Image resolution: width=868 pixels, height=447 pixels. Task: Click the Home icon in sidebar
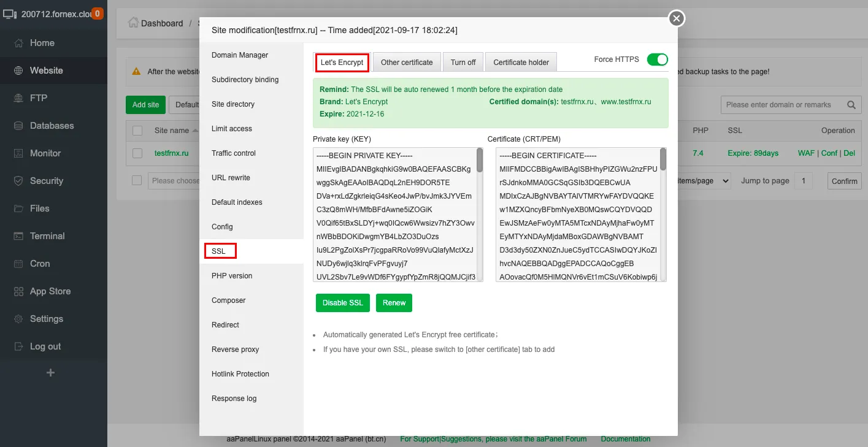coord(18,43)
